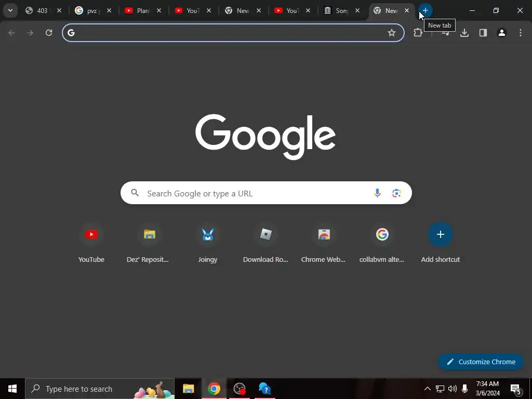Open the Extensions puzzle icon
The height and width of the screenshot is (399, 532).
[418, 33]
